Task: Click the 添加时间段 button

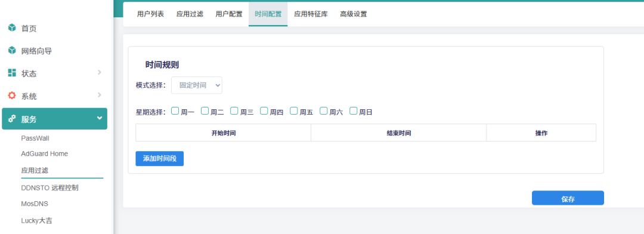Action: [x=159, y=159]
